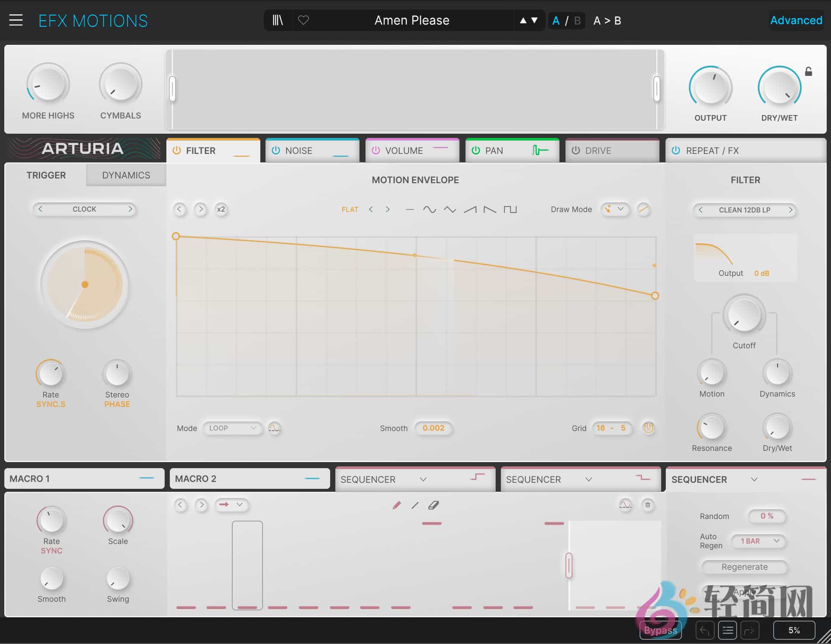Select the pencil tool in the sequencer
Image resolution: width=831 pixels, height=644 pixels.
click(x=397, y=505)
